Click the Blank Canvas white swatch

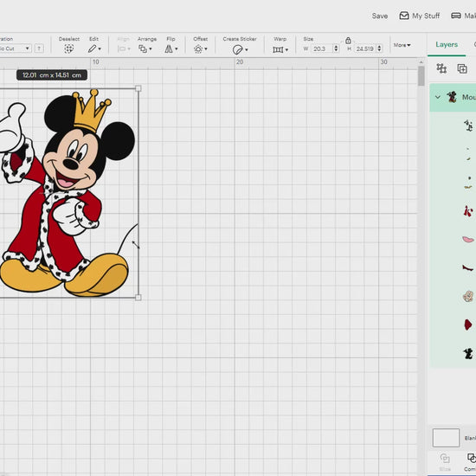pyautogui.click(x=446, y=438)
